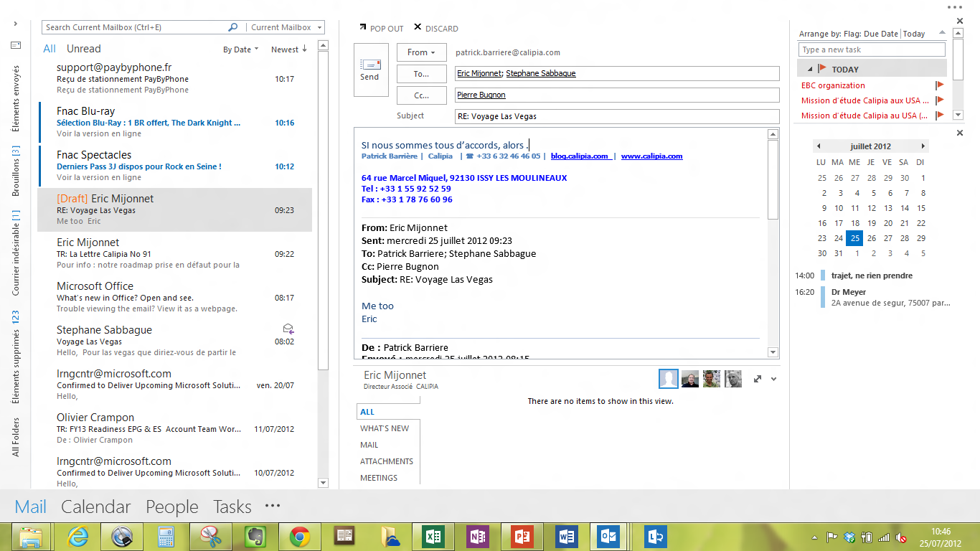The height and width of the screenshot is (551, 980).
Task: Click the search magnifier in mailbox search
Action: [232, 27]
